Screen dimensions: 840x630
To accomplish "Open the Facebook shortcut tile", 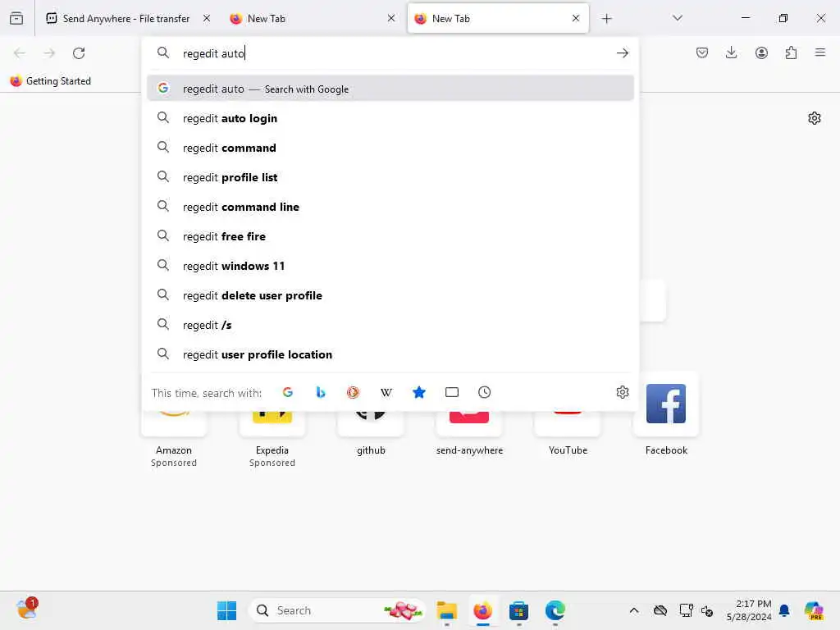I will (666, 415).
